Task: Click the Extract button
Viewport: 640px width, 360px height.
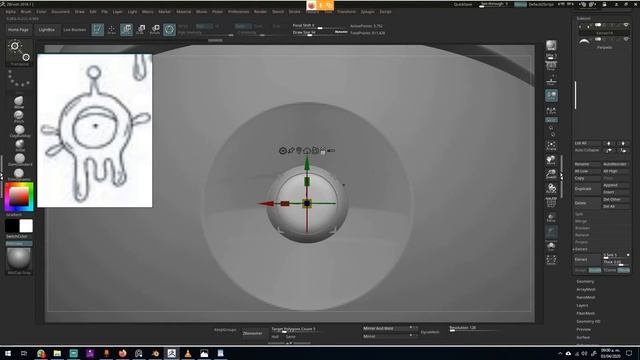Action: [587, 260]
